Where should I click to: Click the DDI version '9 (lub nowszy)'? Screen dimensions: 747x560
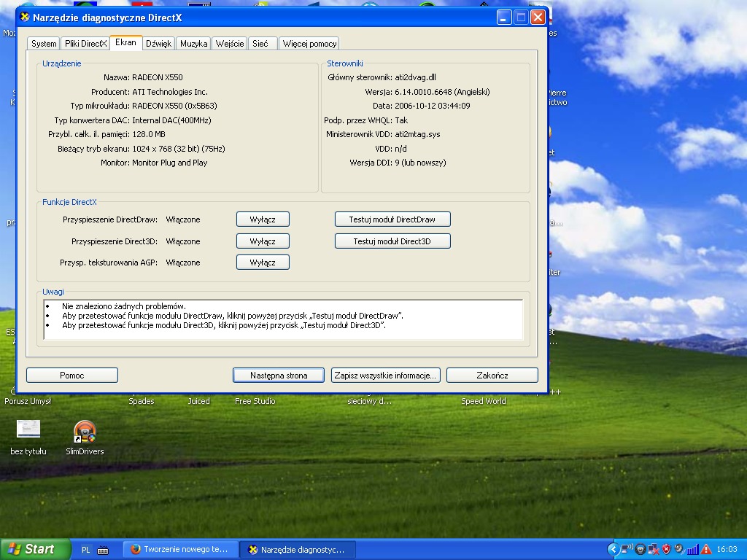coord(420,163)
